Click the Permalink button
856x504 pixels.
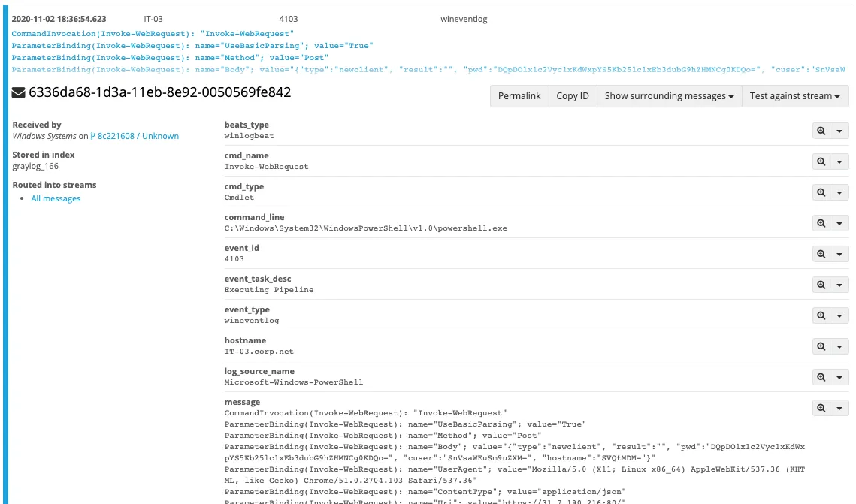coord(519,96)
